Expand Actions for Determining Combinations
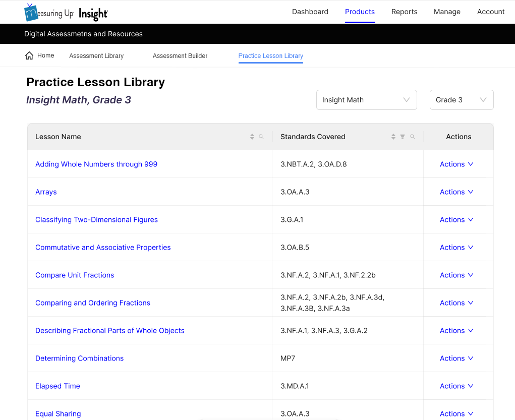515x420 pixels. [x=456, y=358]
